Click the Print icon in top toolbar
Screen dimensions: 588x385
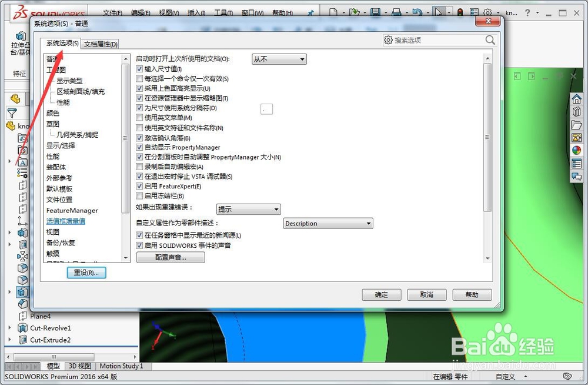[396, 12]
